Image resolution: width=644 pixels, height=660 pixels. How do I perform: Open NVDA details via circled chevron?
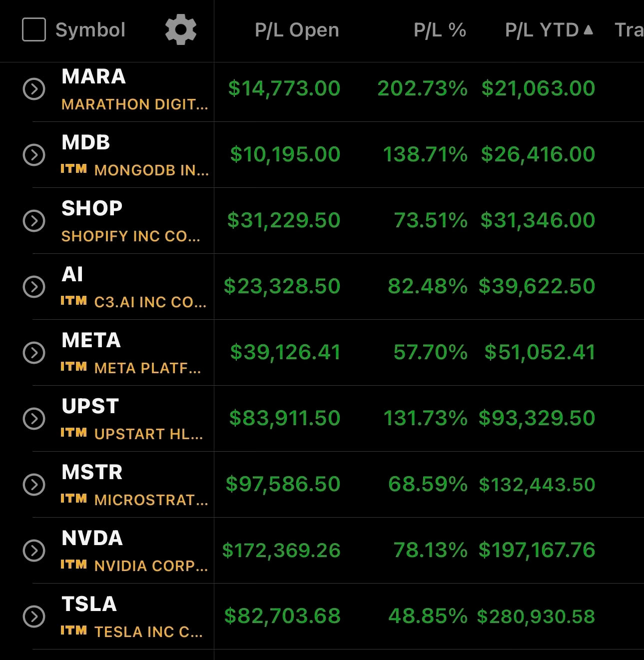click(x=34, y=551)
